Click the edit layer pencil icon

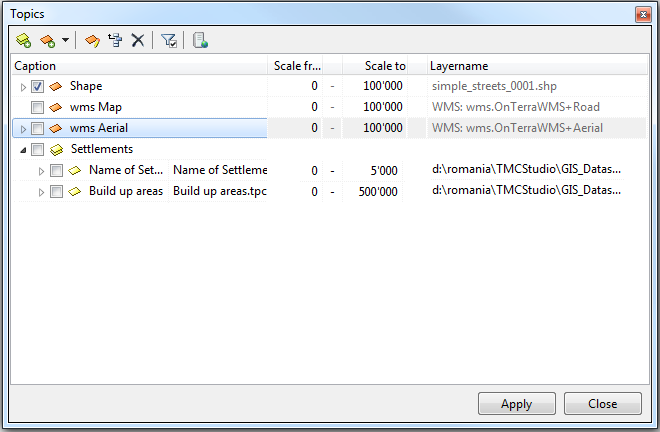(x=92, y=41)
